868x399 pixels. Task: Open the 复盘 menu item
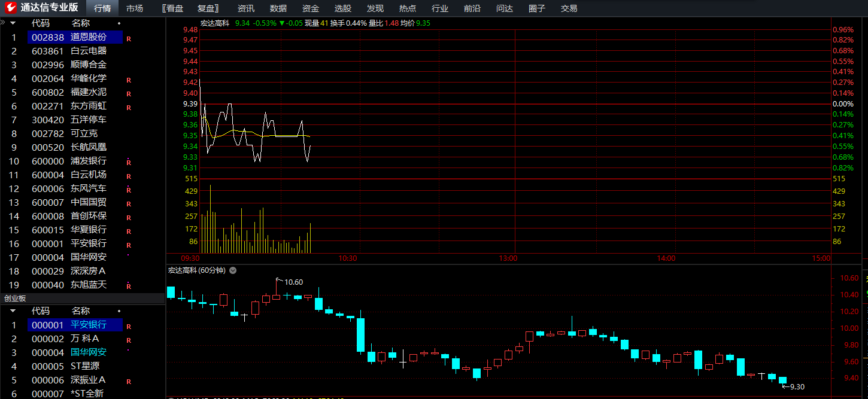pos(208,8)
